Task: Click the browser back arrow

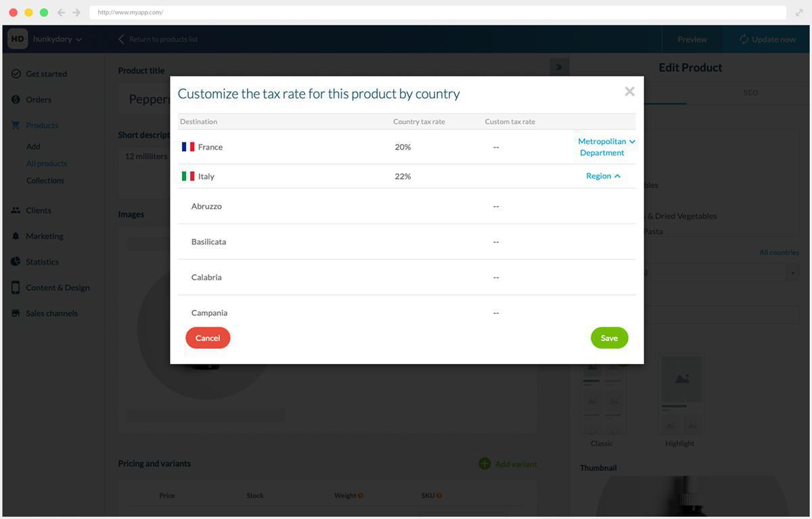Action: point(61,12)
